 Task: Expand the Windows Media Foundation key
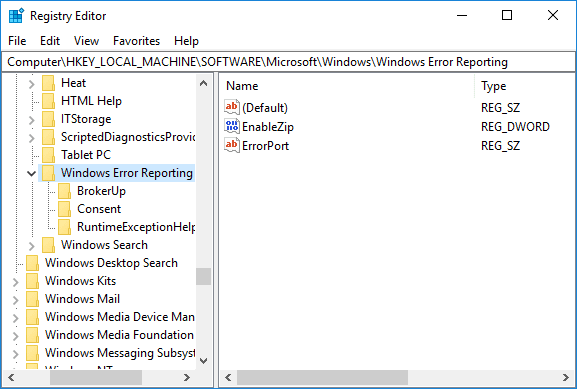coord(15,336)
